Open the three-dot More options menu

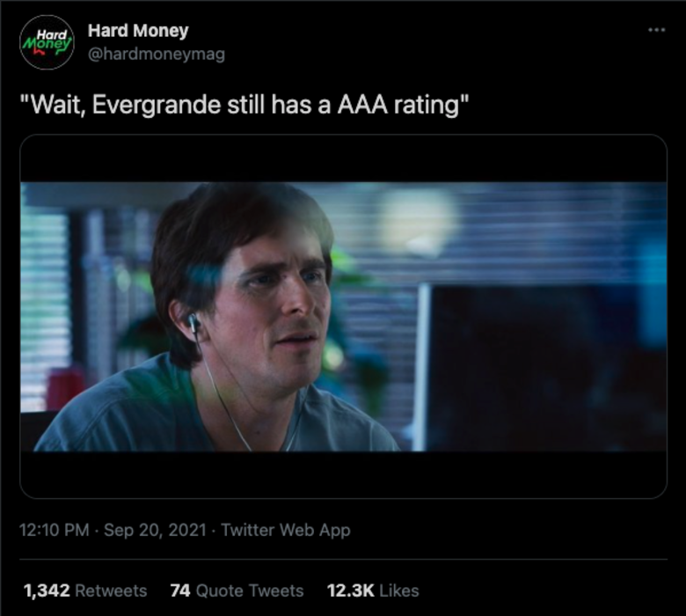coord(656,30)
